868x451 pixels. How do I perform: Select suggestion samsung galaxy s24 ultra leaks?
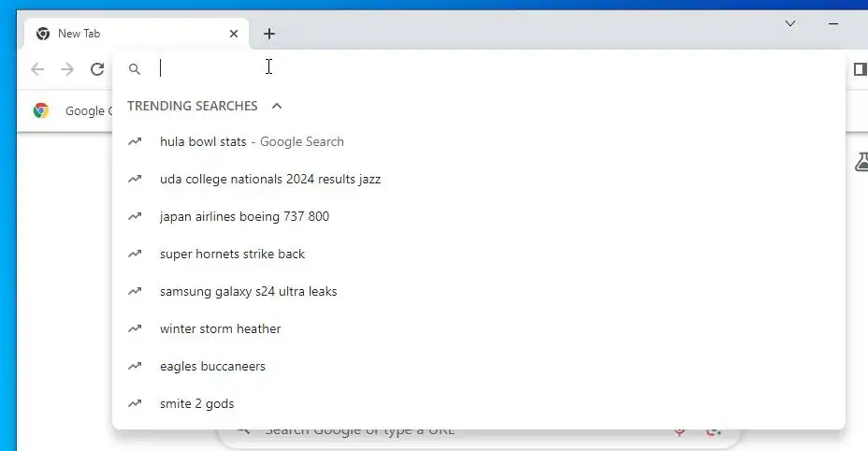pos(479,291)
